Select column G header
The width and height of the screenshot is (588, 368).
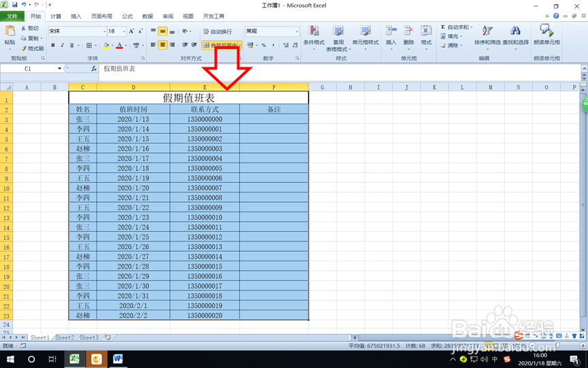coord(322,87)
